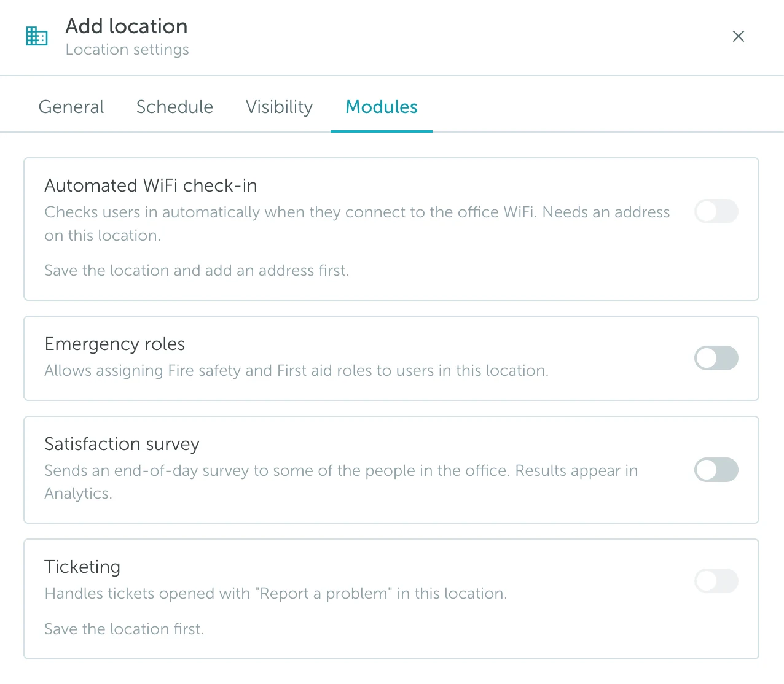Screen dimensions: 784x684
Task: Click the Ticketing 'Report a problem' description
Action: (276, 594)
